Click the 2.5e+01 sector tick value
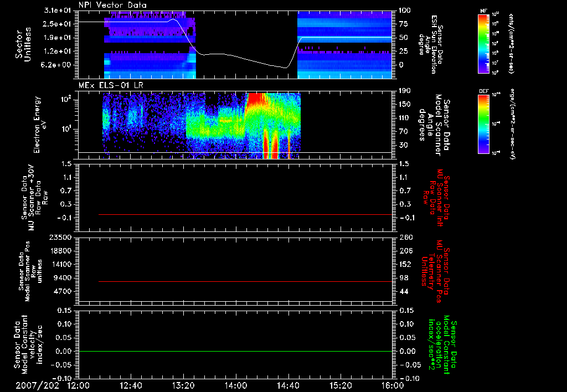This screenshot has width=567, height=392. pyautogui.click(x=58, y=24)
